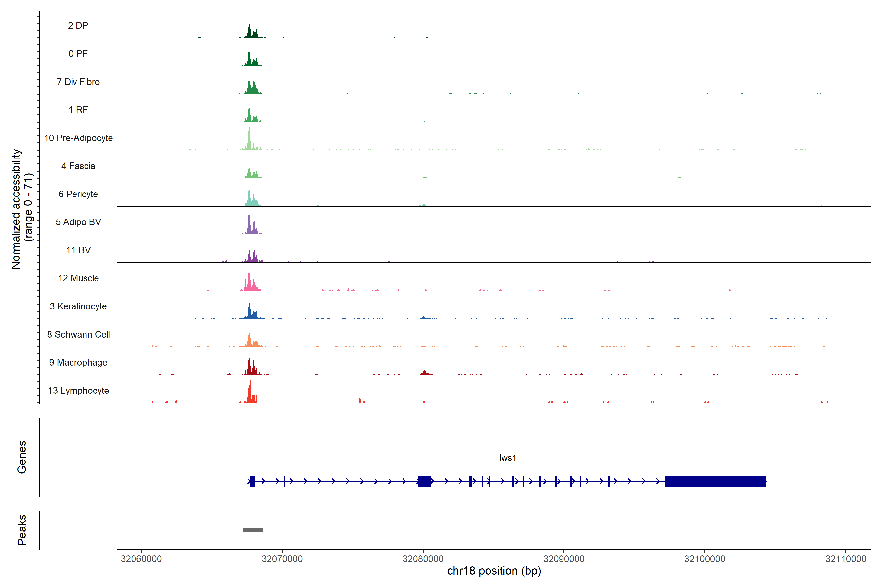Click the 2 DP track label
882x588 pixels.
coord(78,25)
